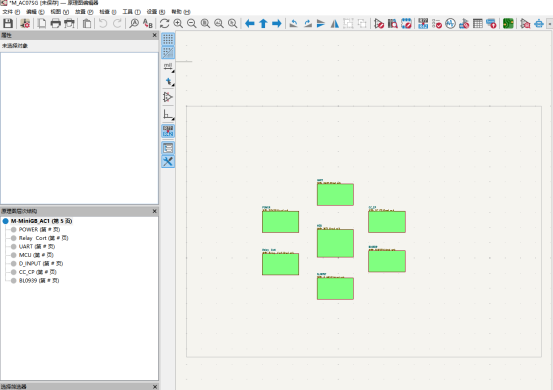Toggle automatic symbol annotation

pyautogui.click(x=168, y=131)
